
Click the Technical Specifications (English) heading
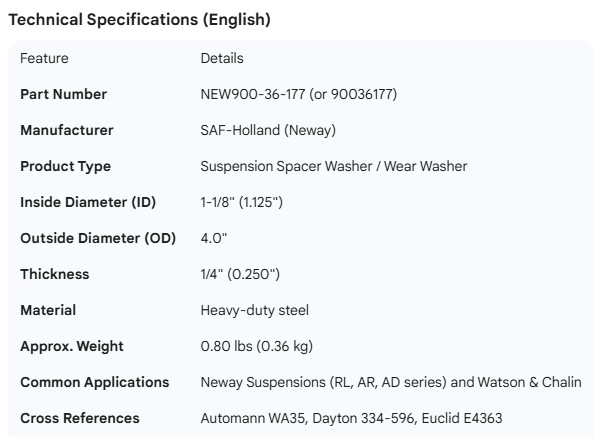click(139, 20)
